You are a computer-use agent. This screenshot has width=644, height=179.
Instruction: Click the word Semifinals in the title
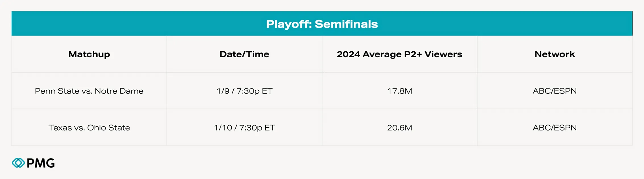[346, 24]
